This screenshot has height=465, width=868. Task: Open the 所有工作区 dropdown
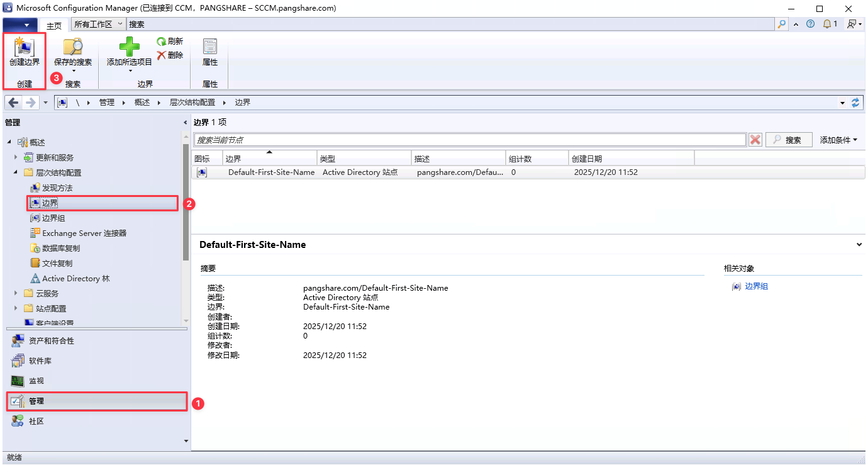97,24
